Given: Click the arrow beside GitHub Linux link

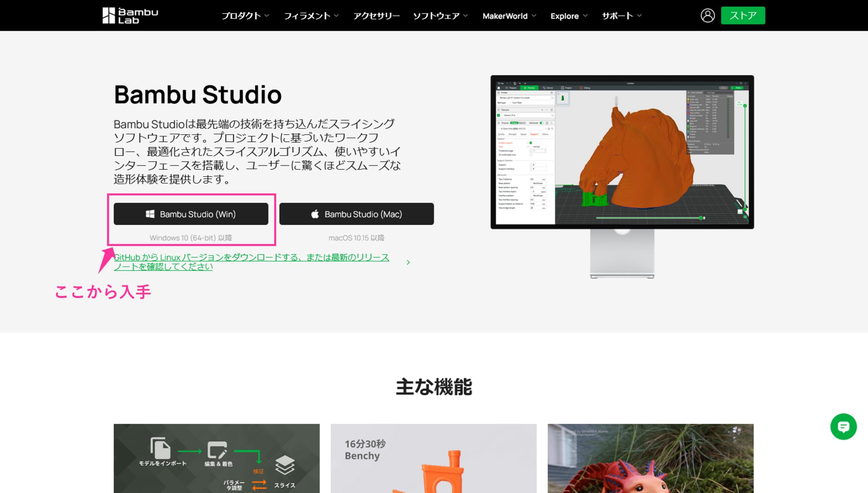Looking at the screenshot, I should [408, 262].
